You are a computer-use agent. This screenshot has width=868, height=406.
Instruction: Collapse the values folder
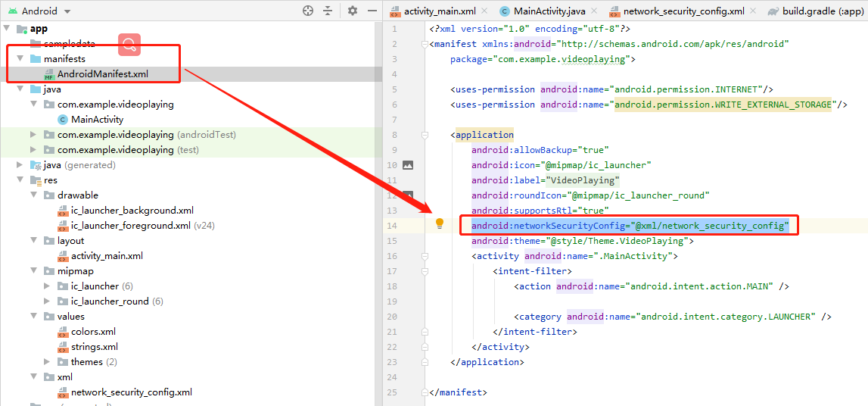(x=34, y=317)
